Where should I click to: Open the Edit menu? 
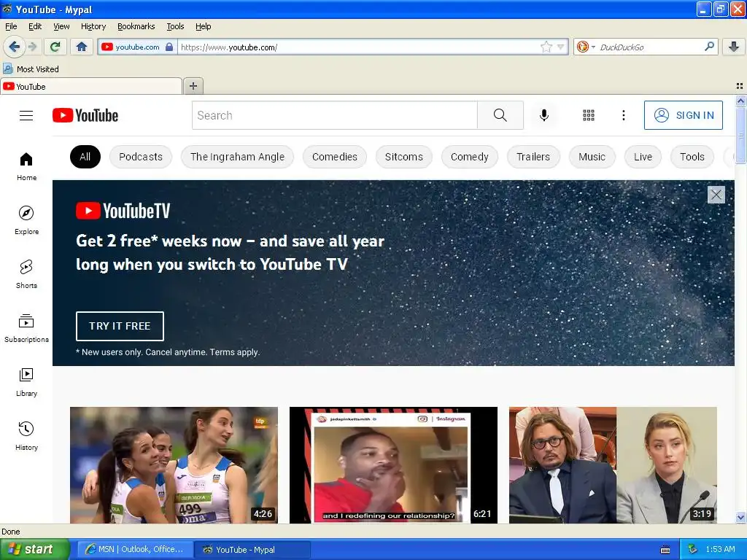coord(35,26)
